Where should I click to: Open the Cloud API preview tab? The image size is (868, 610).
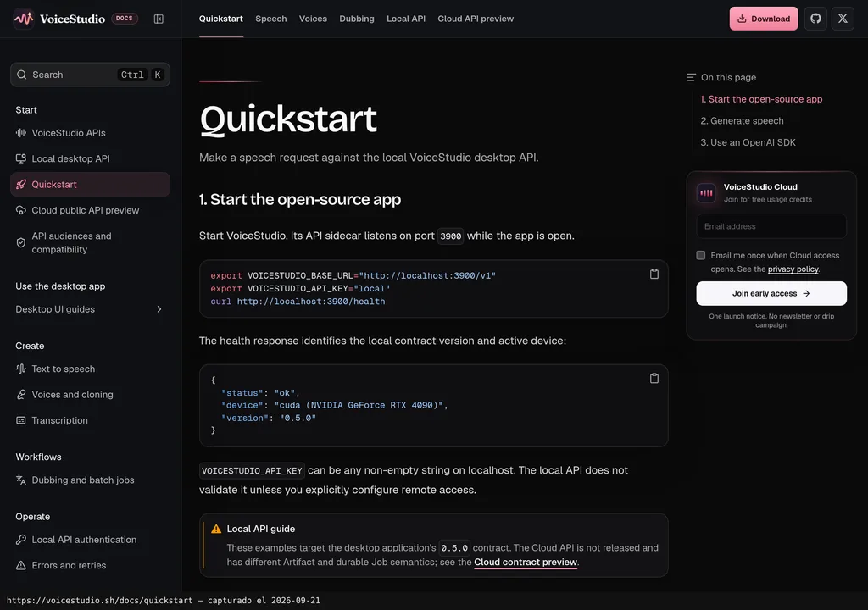pyautogui.click(x=476, y=19)
